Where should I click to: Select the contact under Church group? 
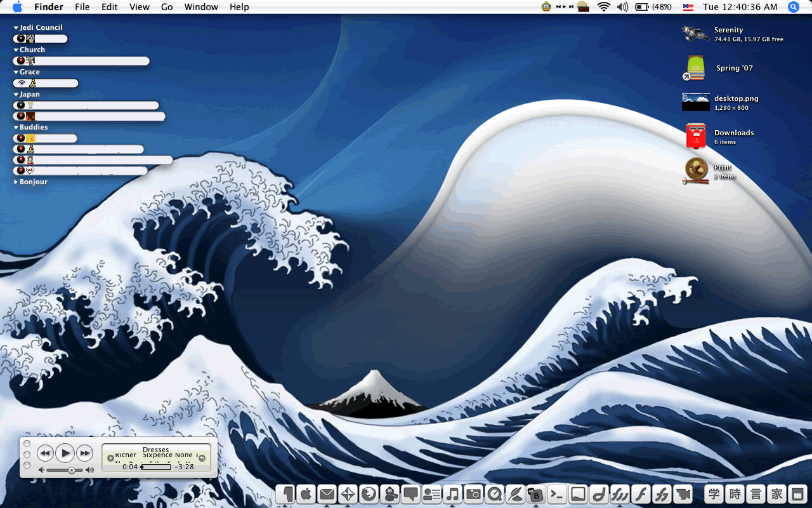[x=81, y=61]
